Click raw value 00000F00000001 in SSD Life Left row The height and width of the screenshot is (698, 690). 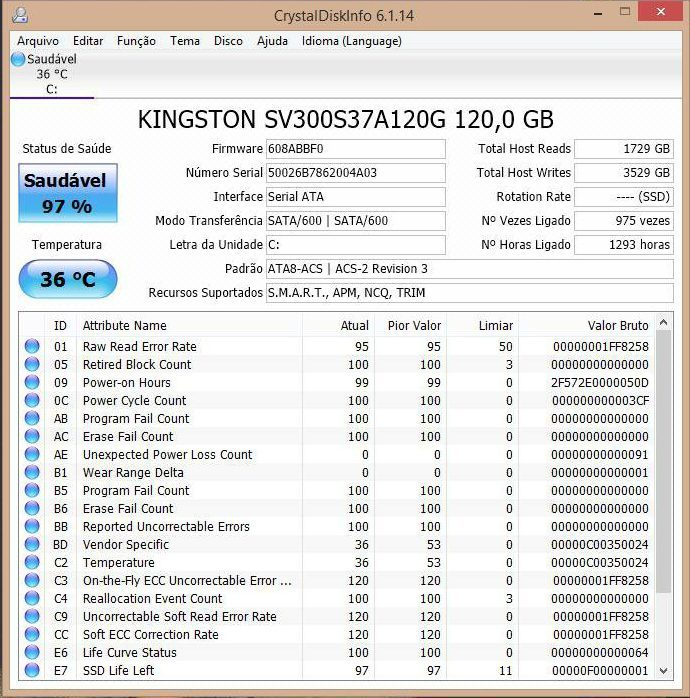pos(600,670)
